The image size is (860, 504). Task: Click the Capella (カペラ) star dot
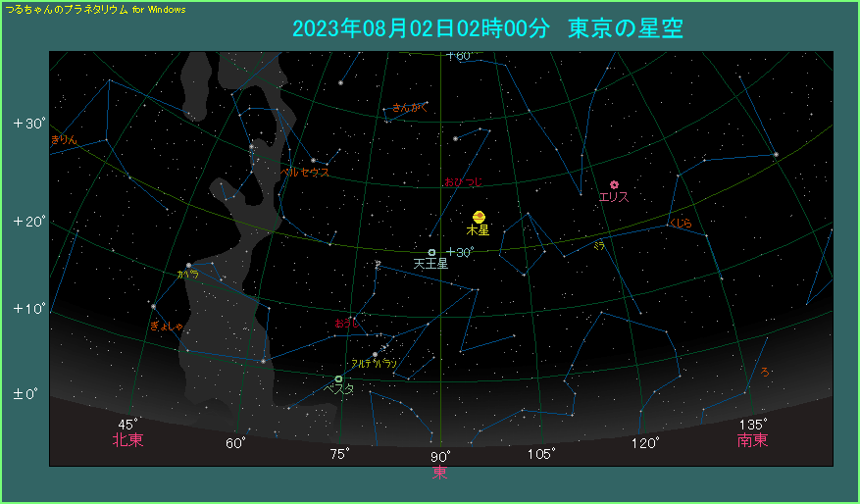[188, 265]
